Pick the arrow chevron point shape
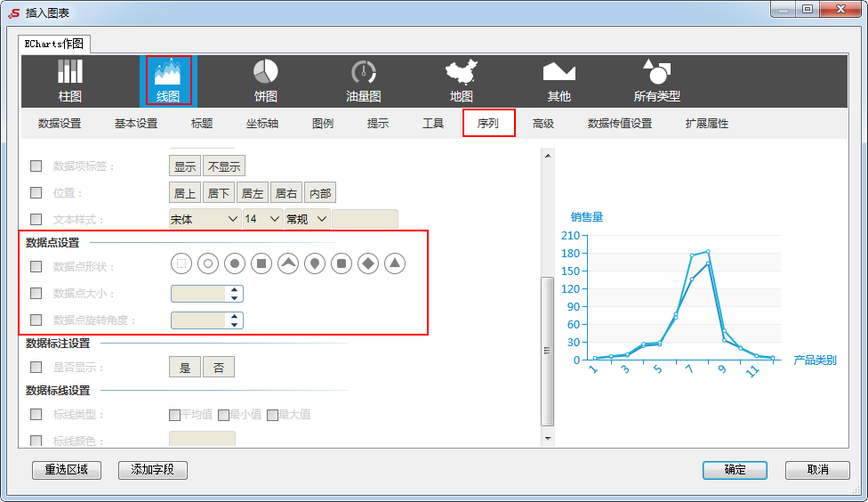The height and width of the screenshot is (502, 868). 288,263
